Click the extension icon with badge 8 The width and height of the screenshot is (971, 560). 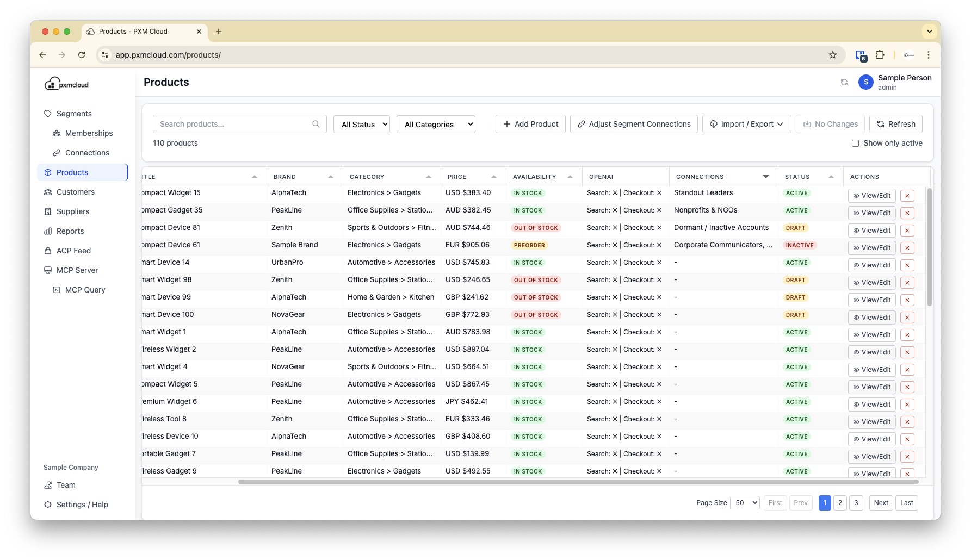[861, 55]
